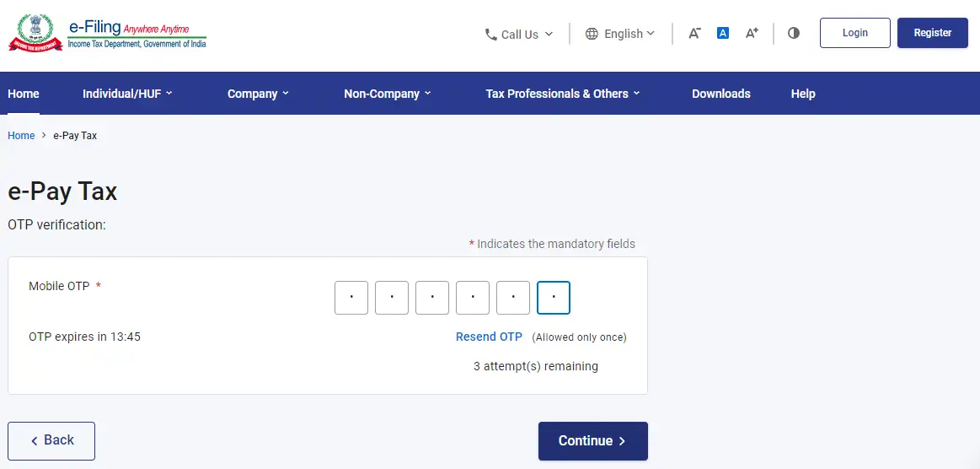Open the Call Us dropdown
980x469 pixels.
point(519,35)
